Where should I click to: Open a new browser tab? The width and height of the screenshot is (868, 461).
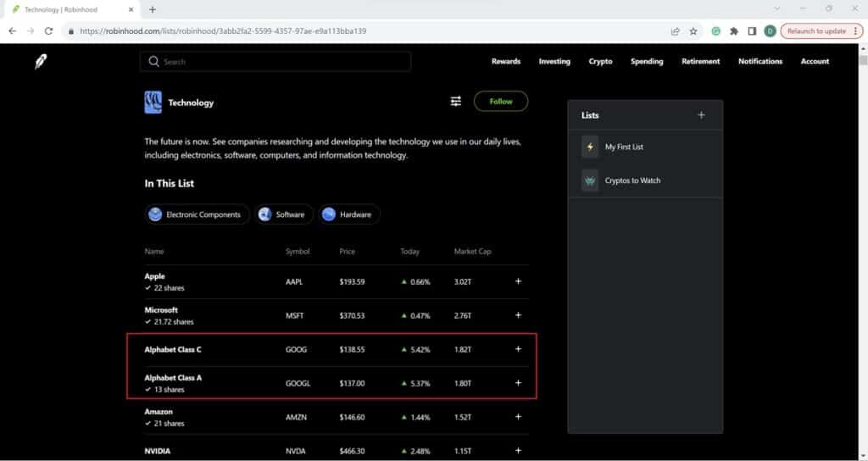click(x=153, y=9)
